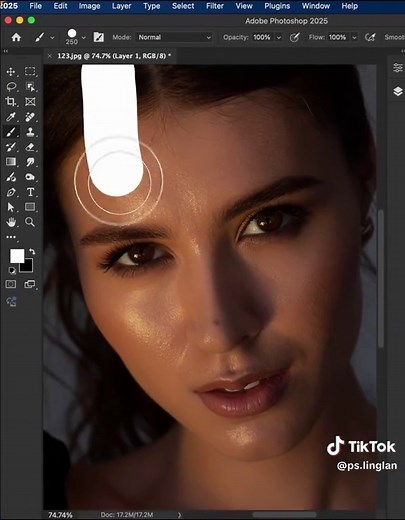Open the Type menu
The image size is (405, 520).
[x=151, y=6]
